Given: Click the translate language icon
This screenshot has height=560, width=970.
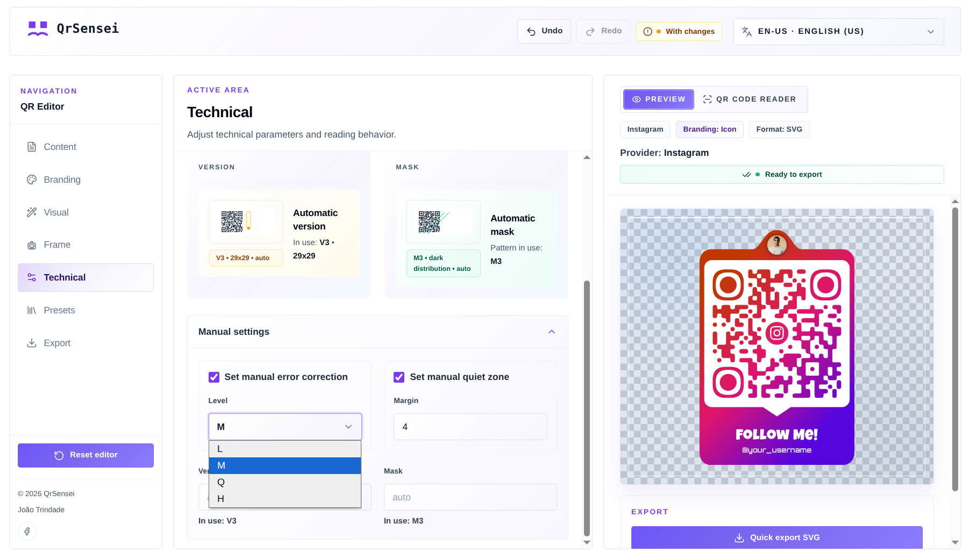Looking at the screenshot, I should [x=747, y=32].
